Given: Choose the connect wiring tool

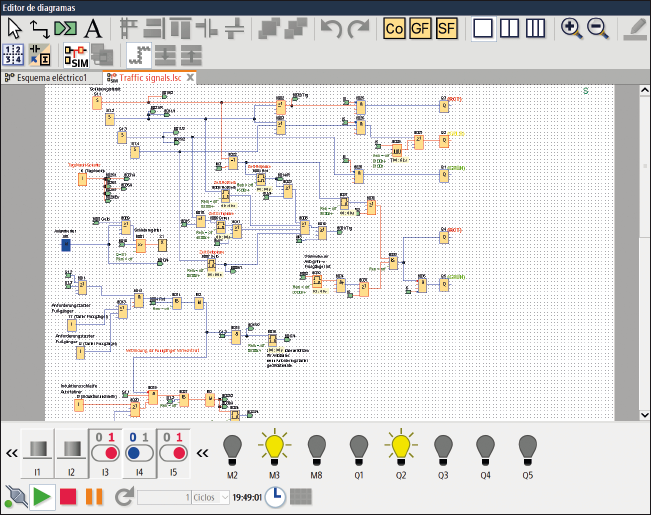Looking at the screenshot, I should [x=40, y=28].
